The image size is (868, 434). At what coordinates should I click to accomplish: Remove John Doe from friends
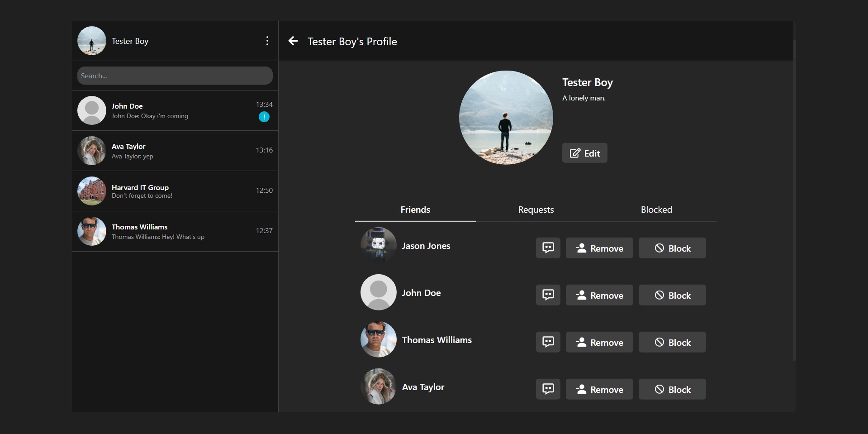click(x=599, y=295)
